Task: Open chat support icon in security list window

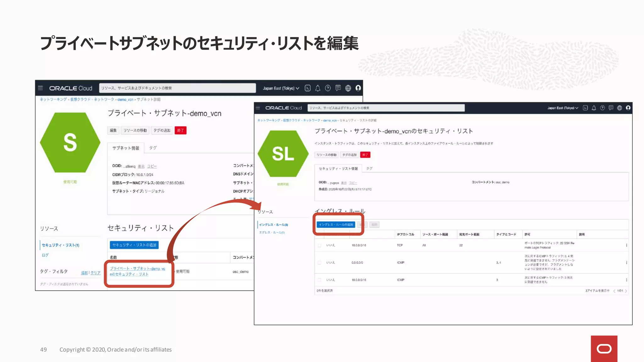Action: coord(611,108)
